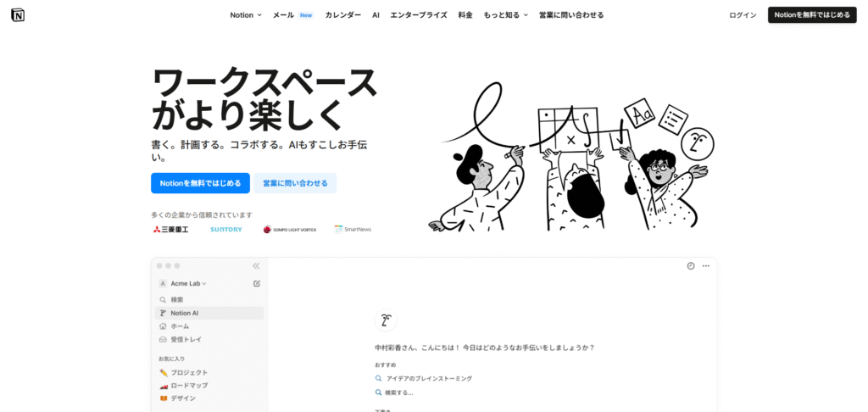868x412 pixels.
Task: Click 営業に問い合わせる in the top navigation
Action: [571, 15]
